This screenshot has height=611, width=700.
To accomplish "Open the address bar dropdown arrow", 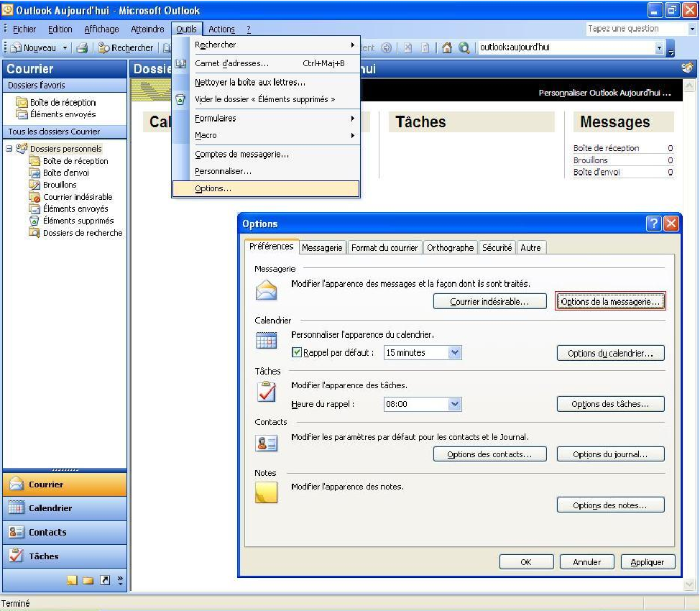I will pyautogui.click(x=659, y=47).
